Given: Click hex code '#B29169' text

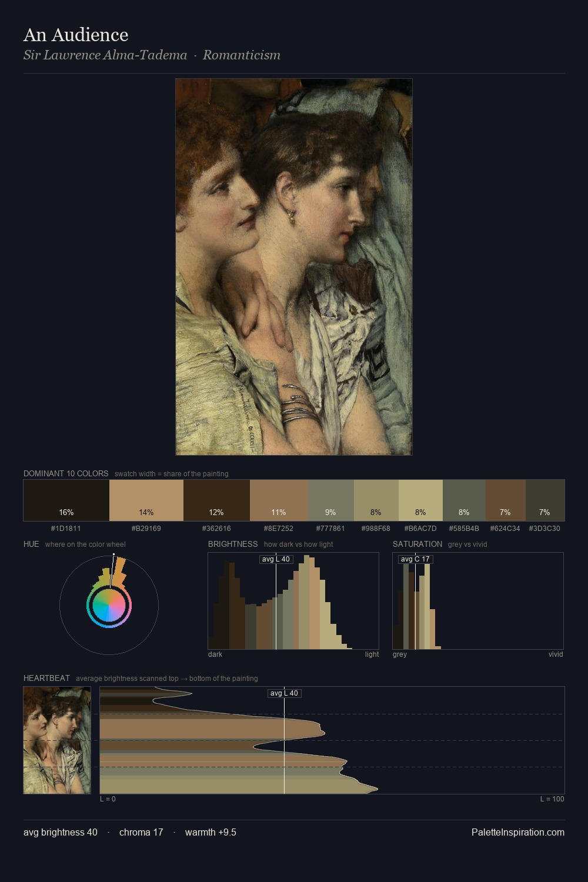Looking at the screenshot, I should coord(146,529).
